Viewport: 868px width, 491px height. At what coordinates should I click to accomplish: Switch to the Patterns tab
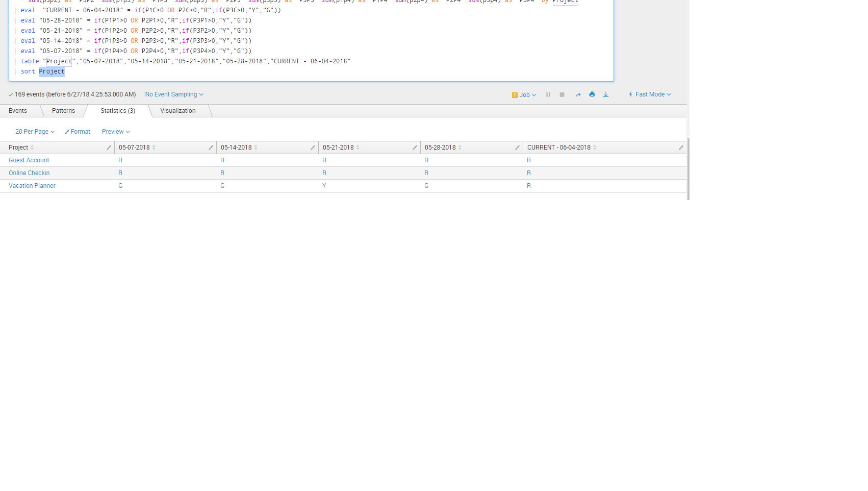tap(63, 111)
